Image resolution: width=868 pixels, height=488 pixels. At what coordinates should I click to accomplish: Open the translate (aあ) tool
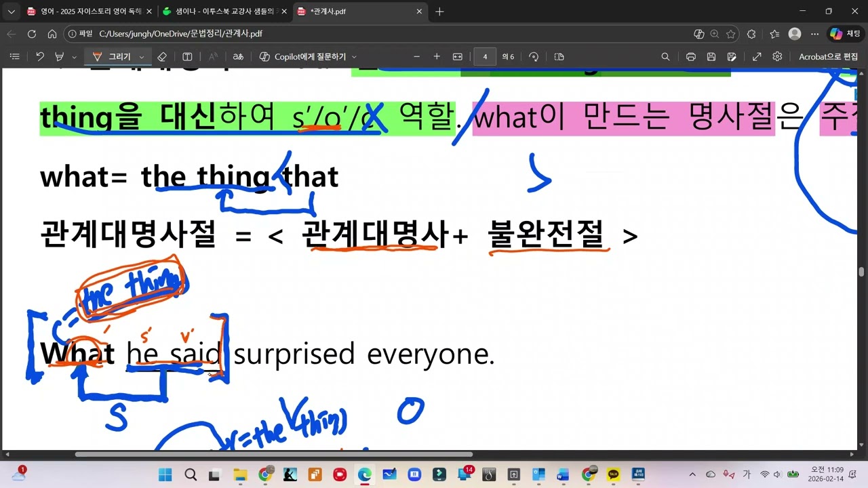[238, 57]
